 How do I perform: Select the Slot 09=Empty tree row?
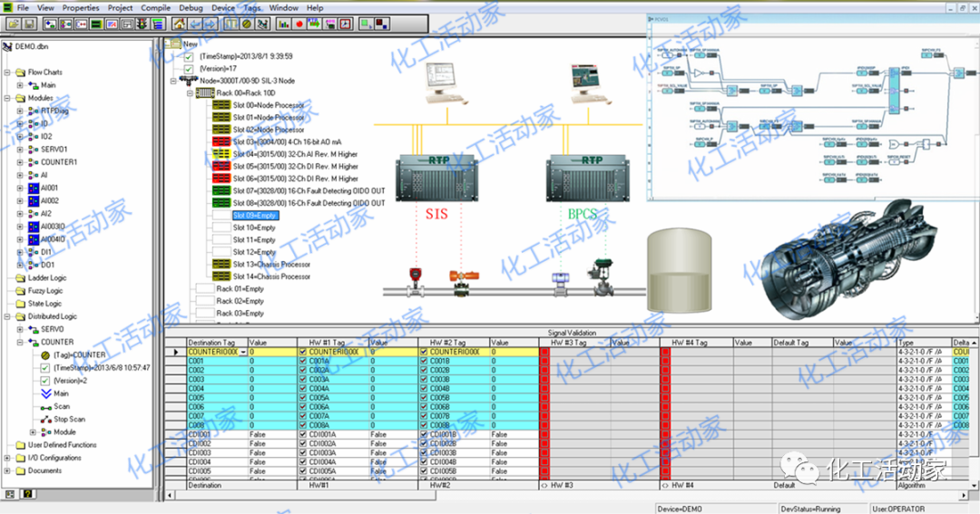[254, 216]
